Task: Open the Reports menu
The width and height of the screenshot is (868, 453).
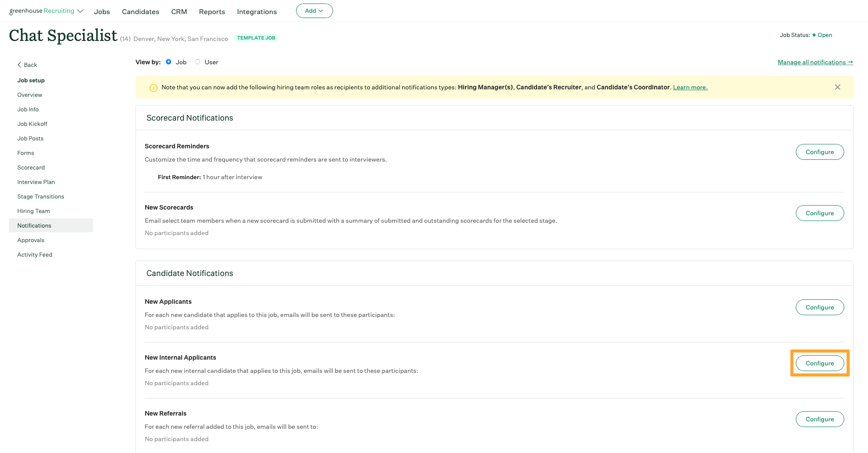Action: 212,11
